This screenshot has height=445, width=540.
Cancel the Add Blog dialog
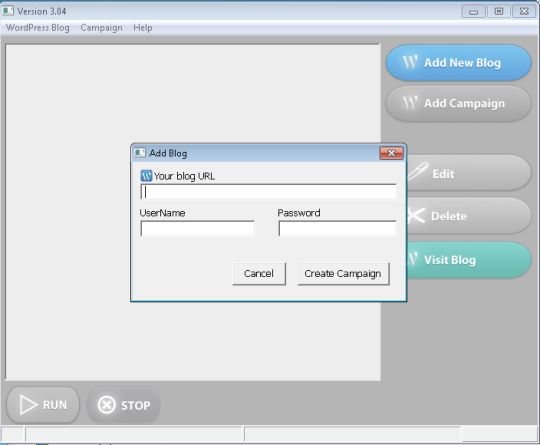(259, 274)
